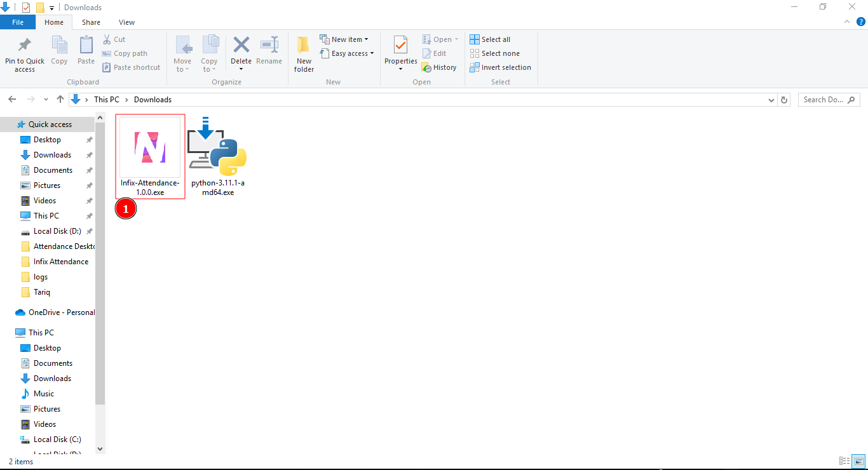Click the Forward navigation arrow
Viewport: 868px width, 470px height.
pos(31,100)
